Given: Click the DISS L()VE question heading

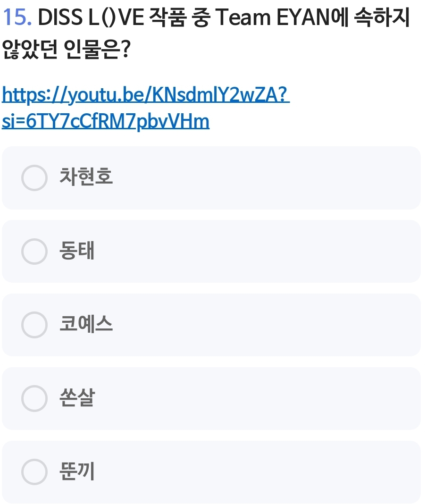Looking at the screenshot, I should pyautogui.click(x=206, y=33).
